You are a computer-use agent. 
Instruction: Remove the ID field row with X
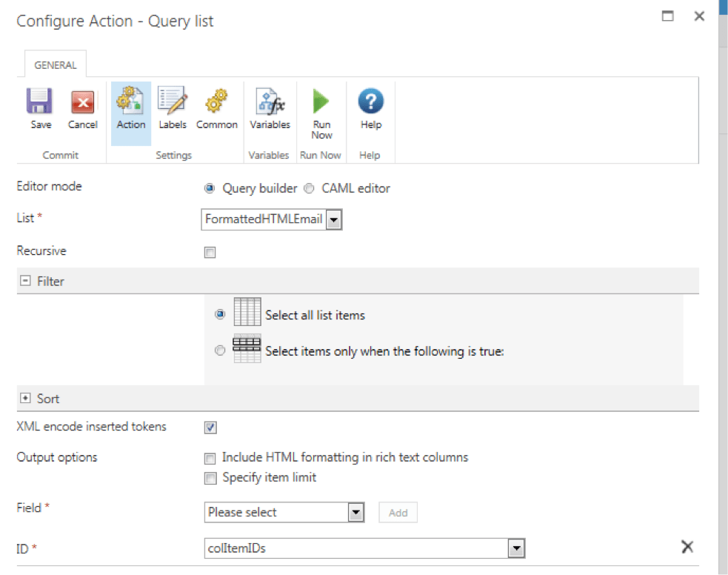coord(687,547)
